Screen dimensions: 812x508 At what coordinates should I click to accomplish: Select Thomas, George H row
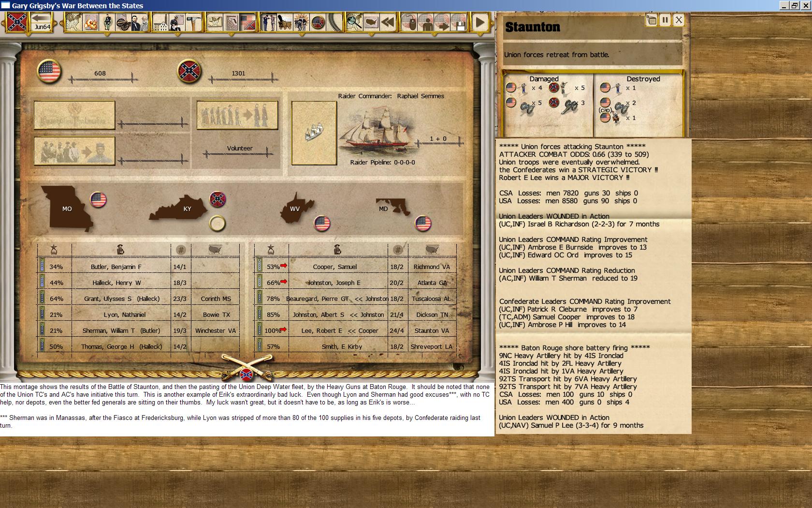[x=138, y=346]
